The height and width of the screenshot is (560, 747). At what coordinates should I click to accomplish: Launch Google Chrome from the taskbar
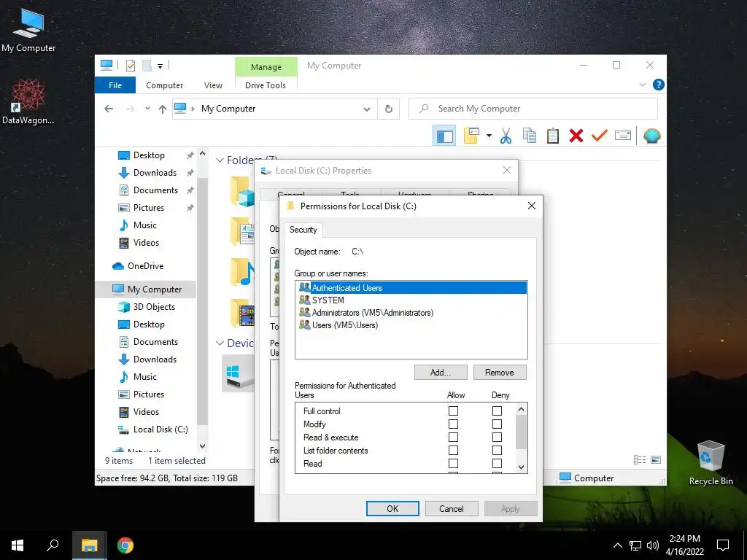coord(125,545)
